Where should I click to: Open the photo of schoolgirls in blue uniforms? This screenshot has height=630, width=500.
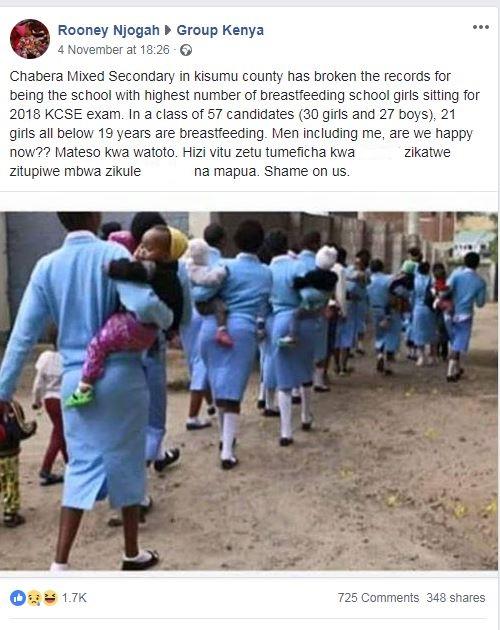point(249,391)
